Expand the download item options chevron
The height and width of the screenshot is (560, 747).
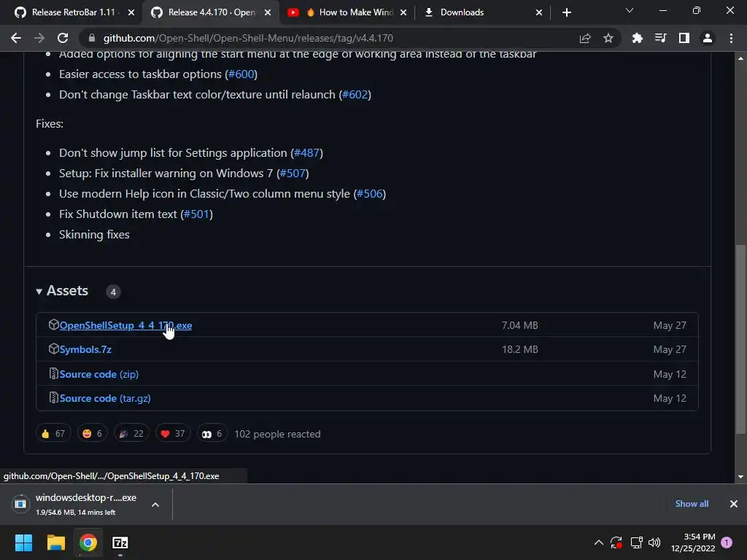[155, 505]
